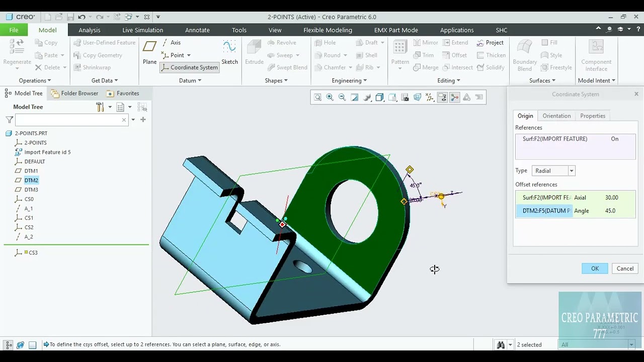Open Datum Display Filters icon
Image resolution: width=644 pixels, height=362 pixels.
tap(430, 98)
